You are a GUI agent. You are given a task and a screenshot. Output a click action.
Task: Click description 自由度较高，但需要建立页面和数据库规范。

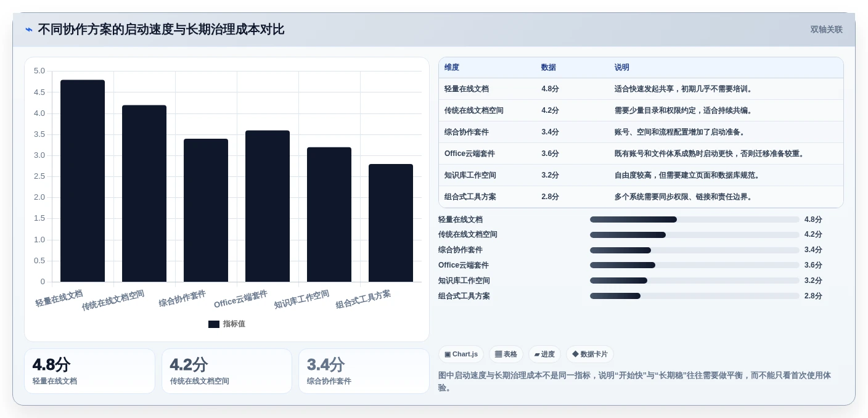[689, 175]
